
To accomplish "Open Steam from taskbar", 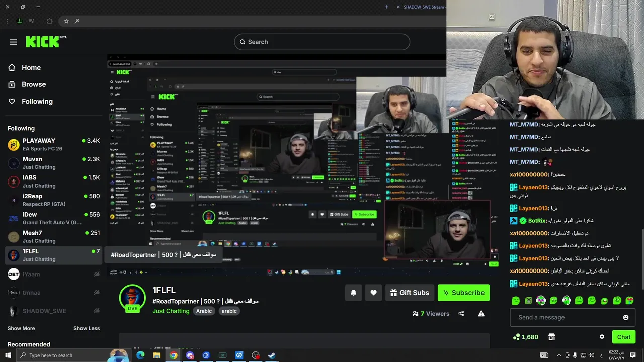I will tap(272, 355).
